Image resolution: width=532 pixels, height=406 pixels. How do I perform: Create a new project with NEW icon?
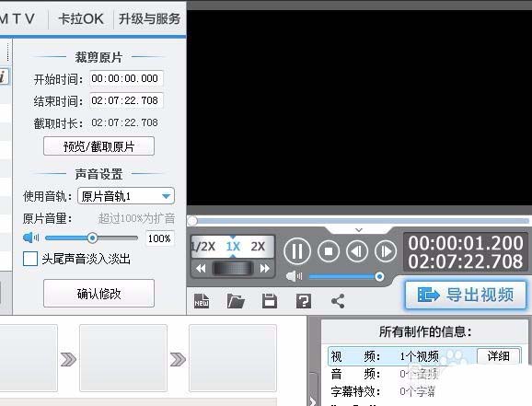pyautogui.click(x=202, y=301)
